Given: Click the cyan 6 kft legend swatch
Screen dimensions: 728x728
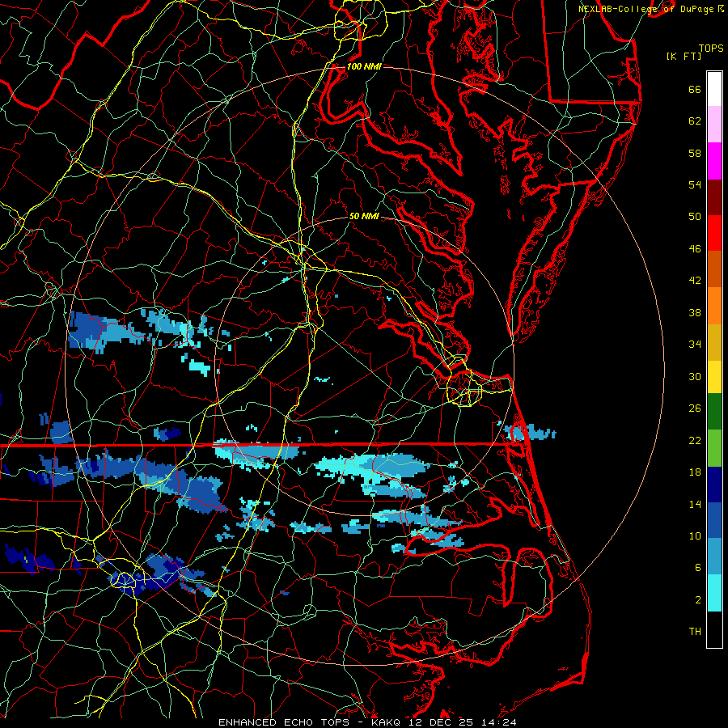Looking at the screenshot, I should (x=714, y=593).
